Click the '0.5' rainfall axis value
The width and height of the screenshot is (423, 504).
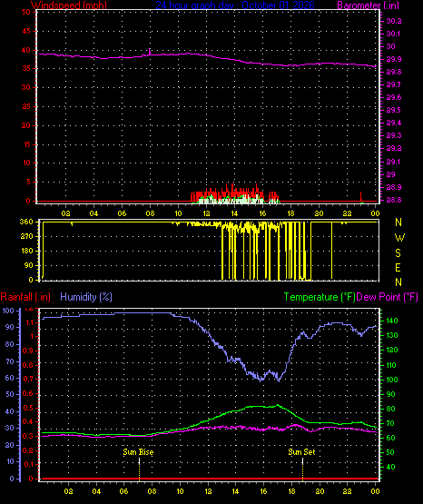click(x=28, y=408)
